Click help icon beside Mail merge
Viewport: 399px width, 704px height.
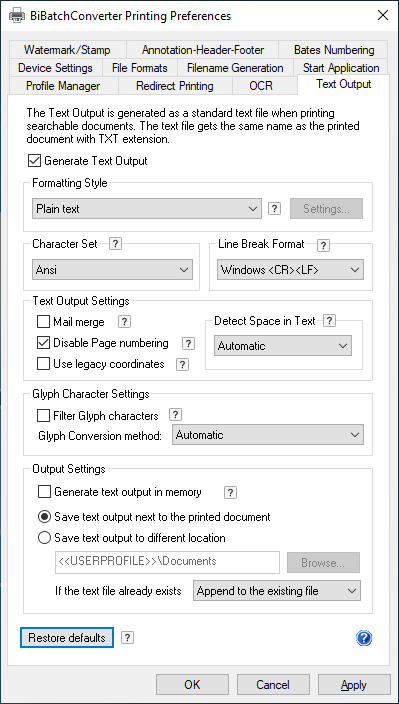click(x=124, y=321)
